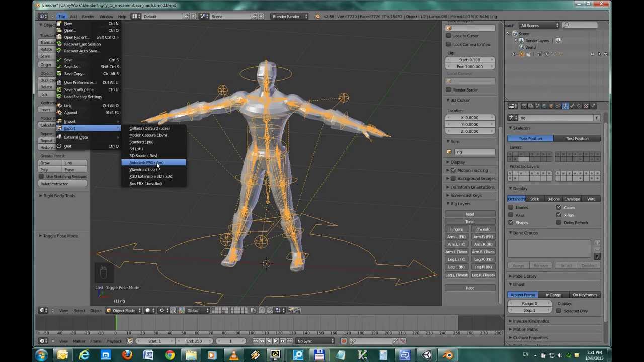Open the World properties tab icon
This screenshot has width=644, height=362.
pyautogui.click(x=544, y=106)
